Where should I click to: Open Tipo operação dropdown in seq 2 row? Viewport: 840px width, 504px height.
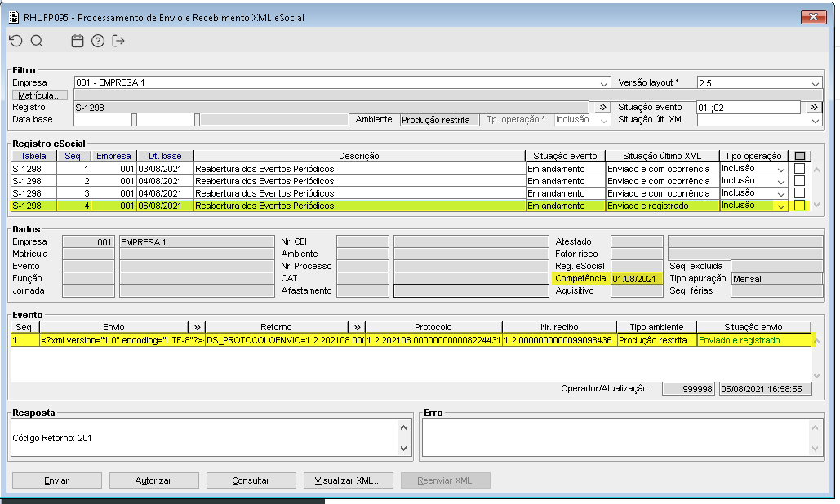pos(781,181)
